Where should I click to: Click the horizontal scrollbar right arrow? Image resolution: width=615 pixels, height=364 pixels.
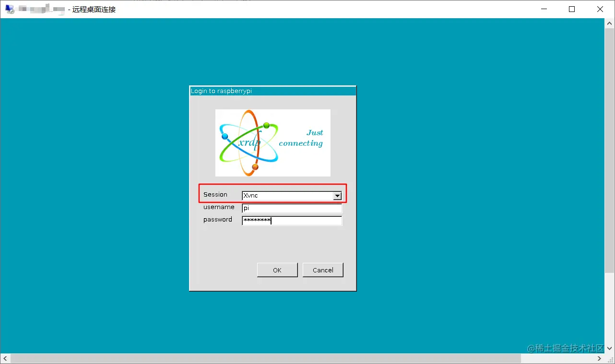[600, 359]
